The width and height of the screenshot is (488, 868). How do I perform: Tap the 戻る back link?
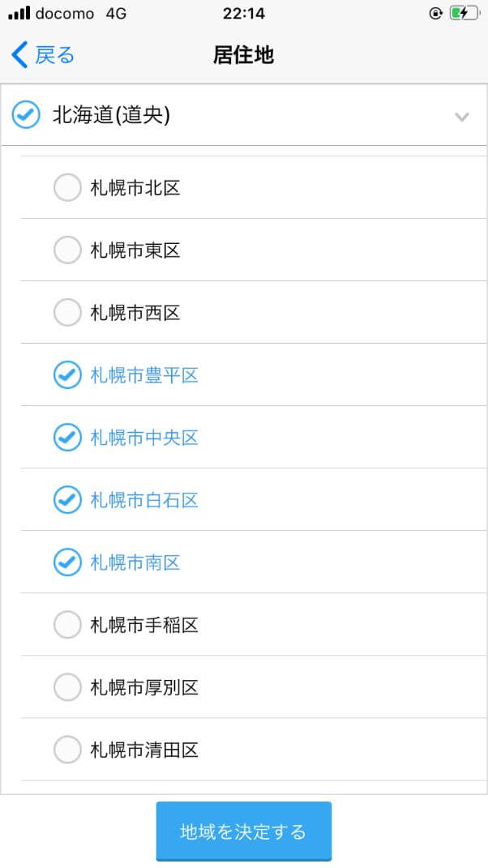[x=54, y=55]
